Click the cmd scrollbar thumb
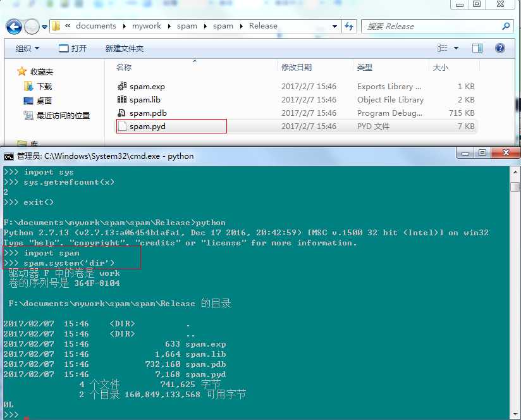 (515, 186)
